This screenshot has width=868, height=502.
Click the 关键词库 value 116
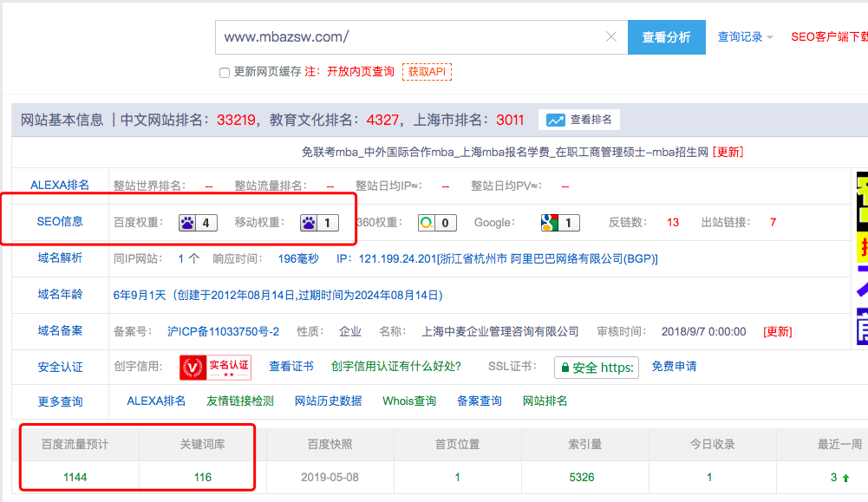click(203, 478)
